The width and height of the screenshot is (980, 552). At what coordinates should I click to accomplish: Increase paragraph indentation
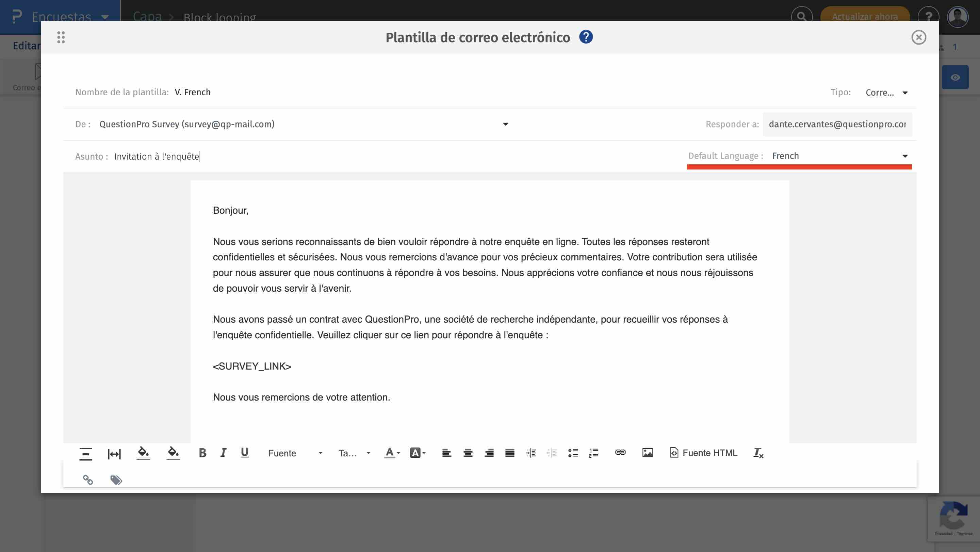point(530,452)
